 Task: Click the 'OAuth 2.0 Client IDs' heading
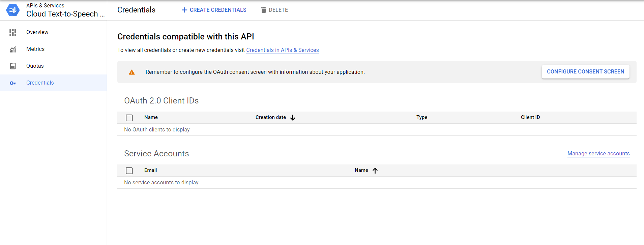162,100
